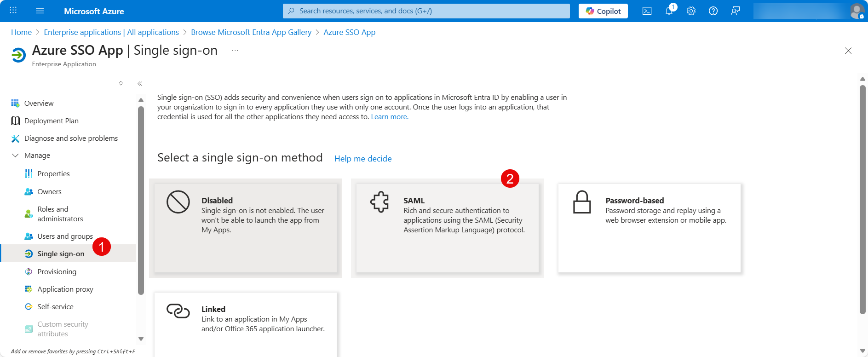Choose the Password-based sign-on card
868x357 pixels.
click(x=650, y=228)
